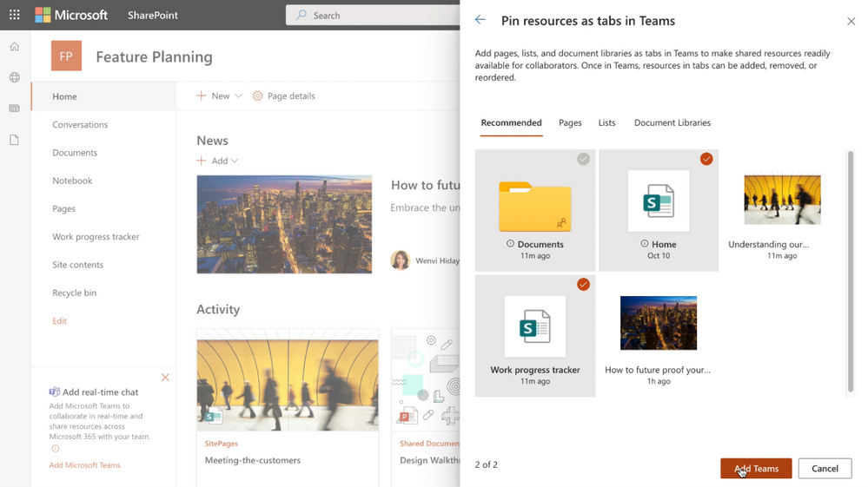868x487 pixels.
Task: Cancel the pin resources panel
Action: pos(825,468)
